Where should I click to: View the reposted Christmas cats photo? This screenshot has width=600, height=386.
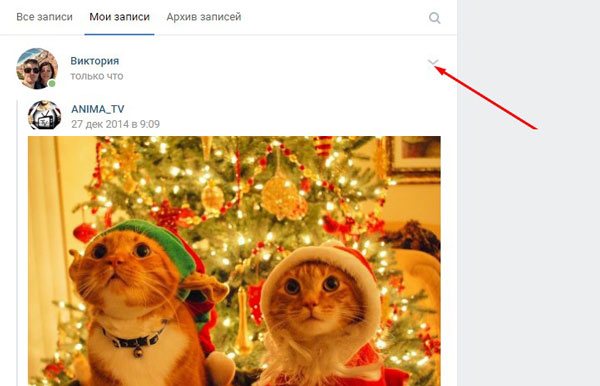pos(234,261)
